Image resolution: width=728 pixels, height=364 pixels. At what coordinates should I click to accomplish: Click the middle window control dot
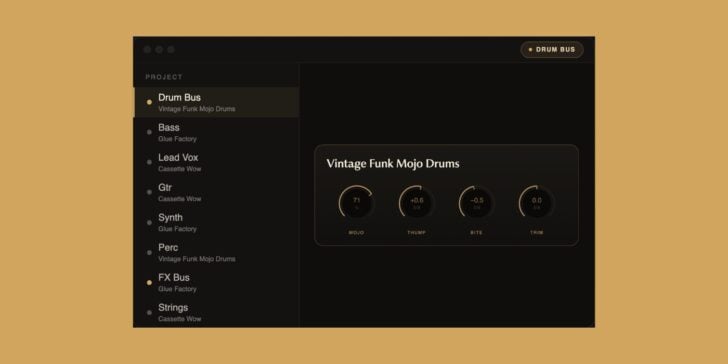click(159, 50)
